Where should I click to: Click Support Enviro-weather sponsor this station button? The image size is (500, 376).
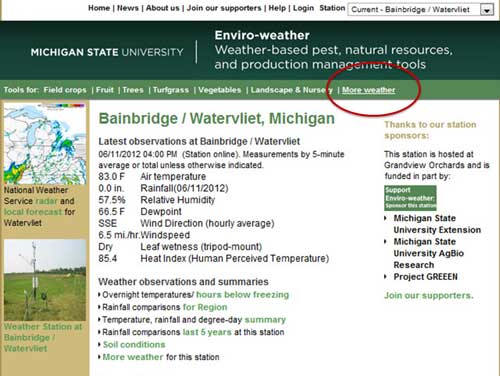pyautogui.click(x=410, y=198)
